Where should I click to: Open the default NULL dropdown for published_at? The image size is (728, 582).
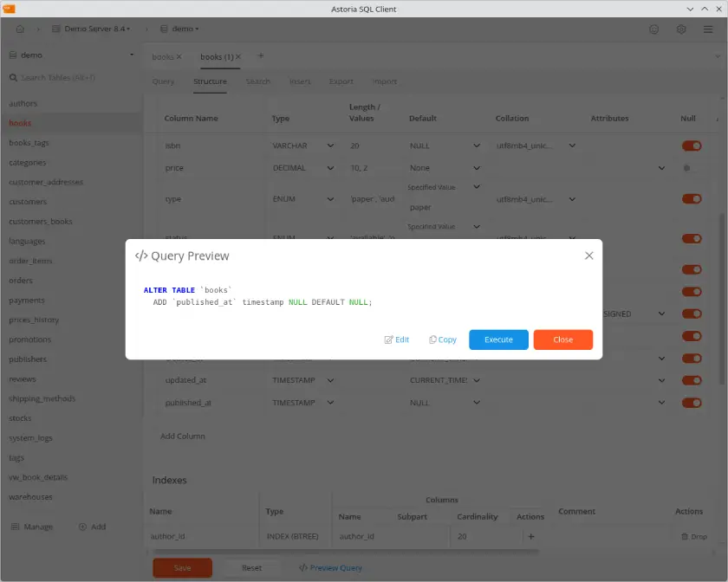445,403
